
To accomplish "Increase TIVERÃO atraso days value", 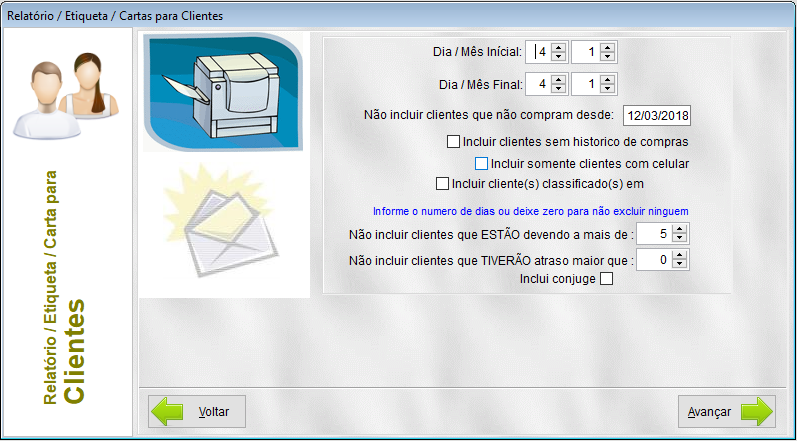I will (679, 256).
